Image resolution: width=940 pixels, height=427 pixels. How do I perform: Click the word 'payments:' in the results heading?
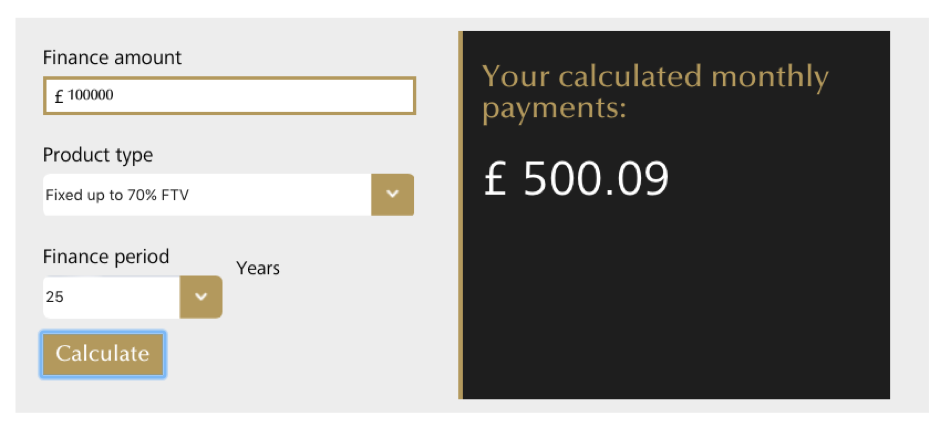(x=554, y=107)
